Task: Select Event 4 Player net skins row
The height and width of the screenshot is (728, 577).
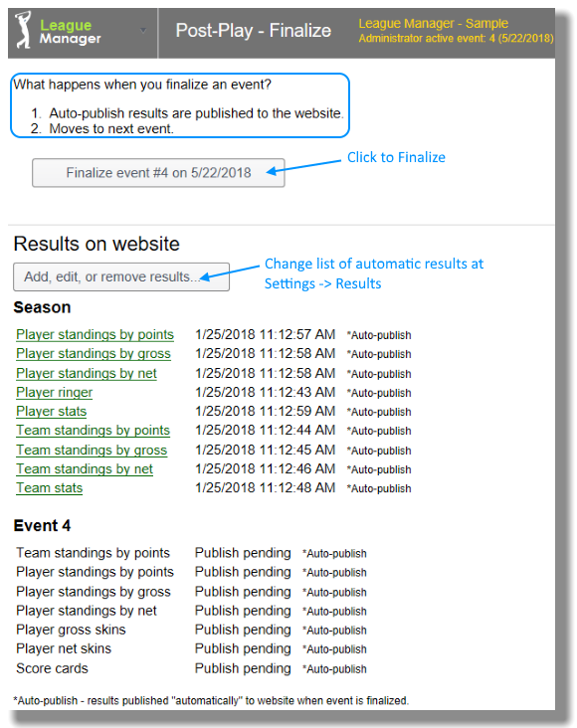Action: coord(191,649)
